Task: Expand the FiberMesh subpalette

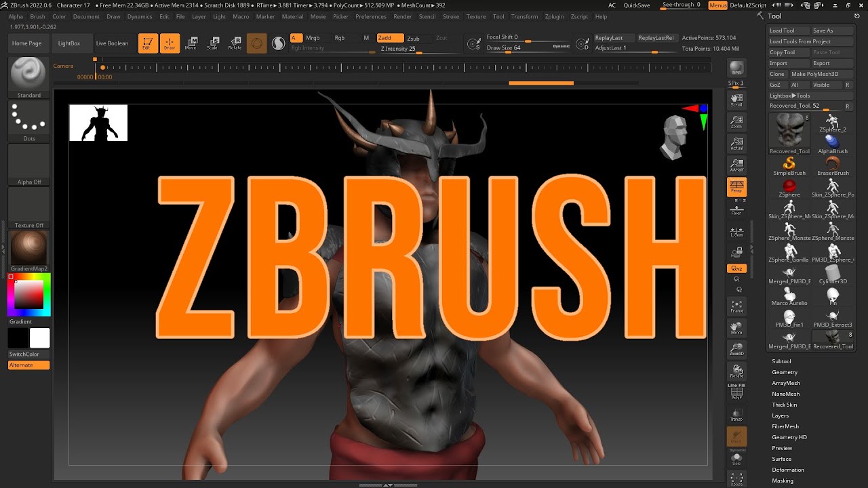Action: [x=785, y=426]
